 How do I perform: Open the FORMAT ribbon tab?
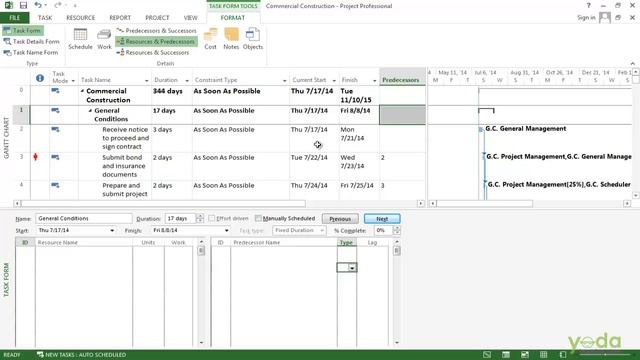coord(233,18)
